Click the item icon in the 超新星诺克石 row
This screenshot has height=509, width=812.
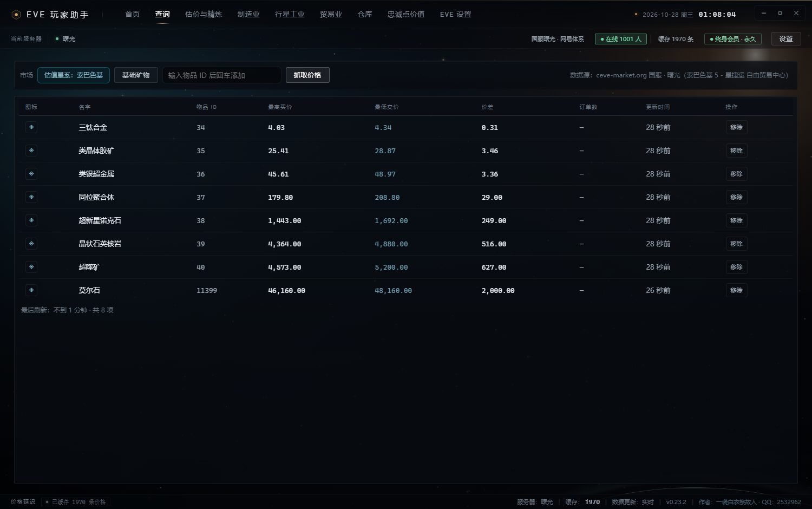pyautogui.click(x=31, y=220)
